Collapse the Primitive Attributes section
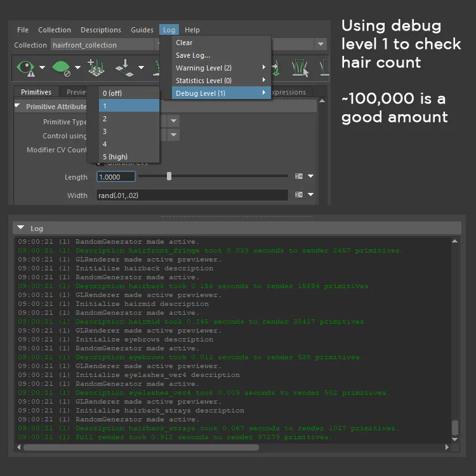The image size is (476, 476). [17, 105]
